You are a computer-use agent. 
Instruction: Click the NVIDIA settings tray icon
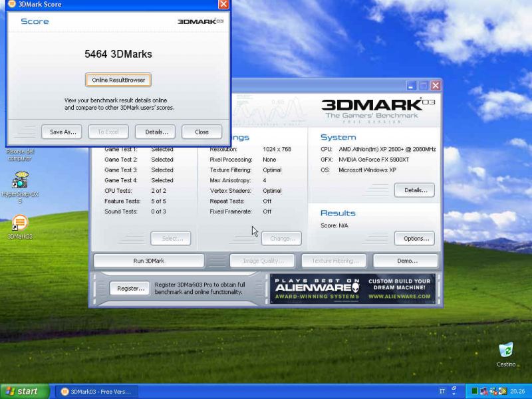click(x=503, y=391)
